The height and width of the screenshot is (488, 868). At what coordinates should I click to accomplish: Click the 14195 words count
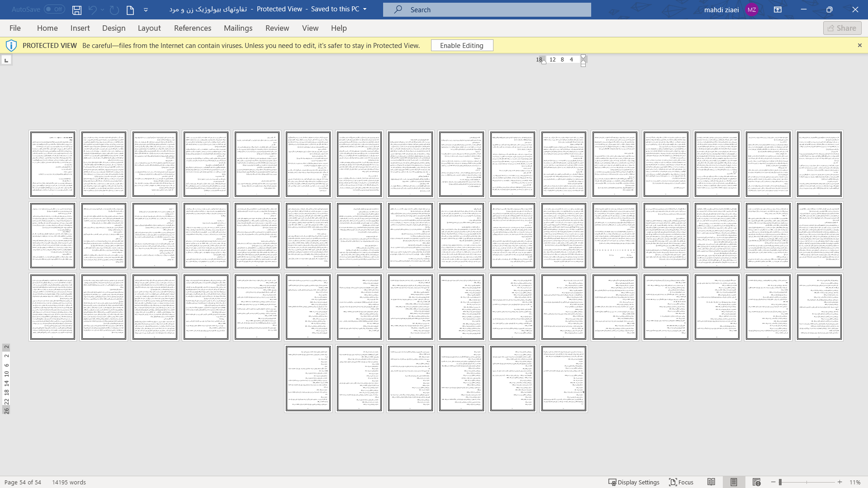[69, 482]
